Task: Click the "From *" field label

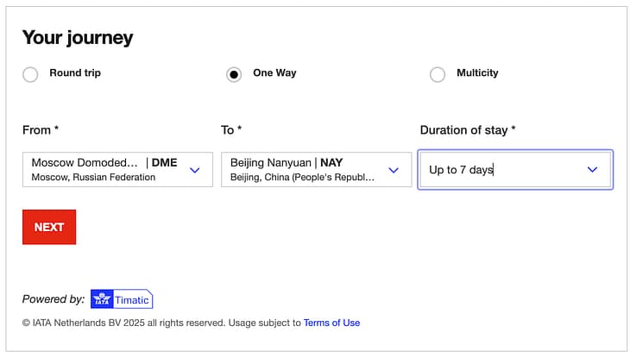Action: point(41,130)
